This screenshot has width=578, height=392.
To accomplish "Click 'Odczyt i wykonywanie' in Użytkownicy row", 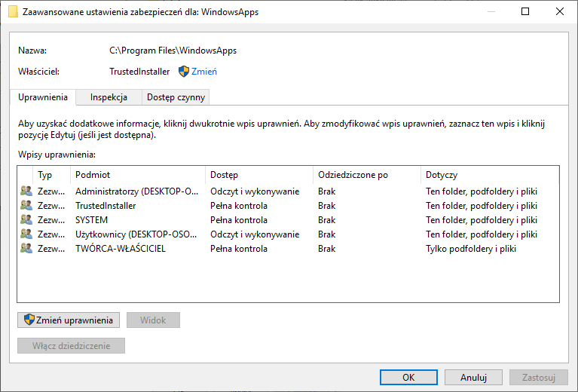I will coord(255,234).
